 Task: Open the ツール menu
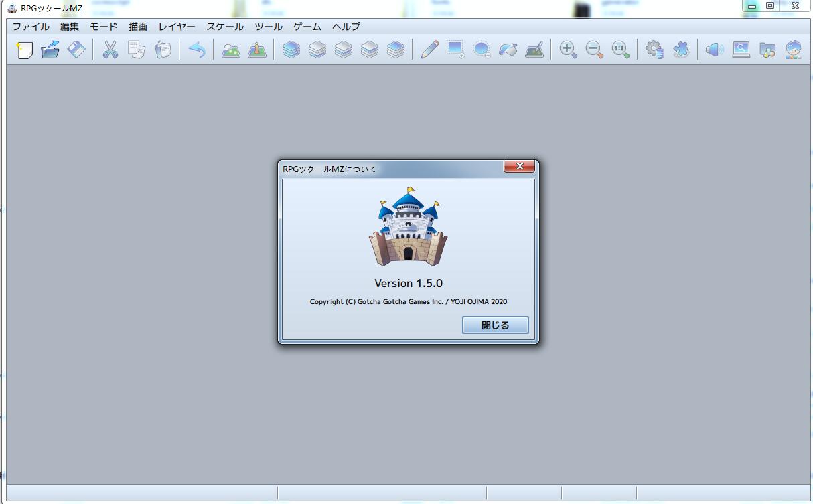tap(269, 27)
